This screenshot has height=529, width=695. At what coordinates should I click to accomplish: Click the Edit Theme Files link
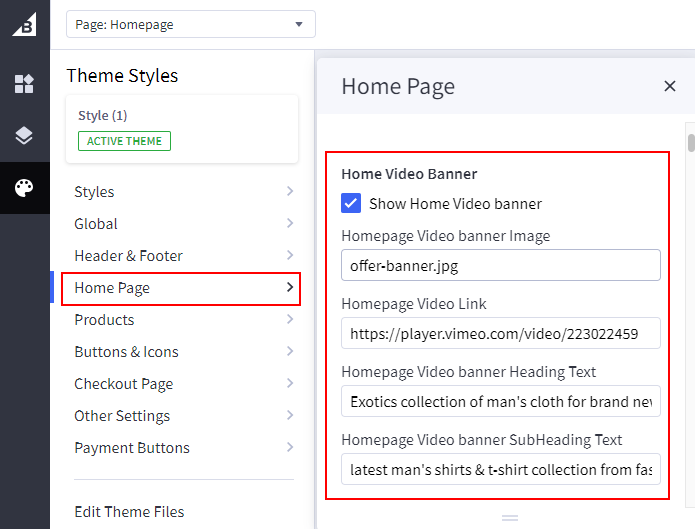point(129,512)
